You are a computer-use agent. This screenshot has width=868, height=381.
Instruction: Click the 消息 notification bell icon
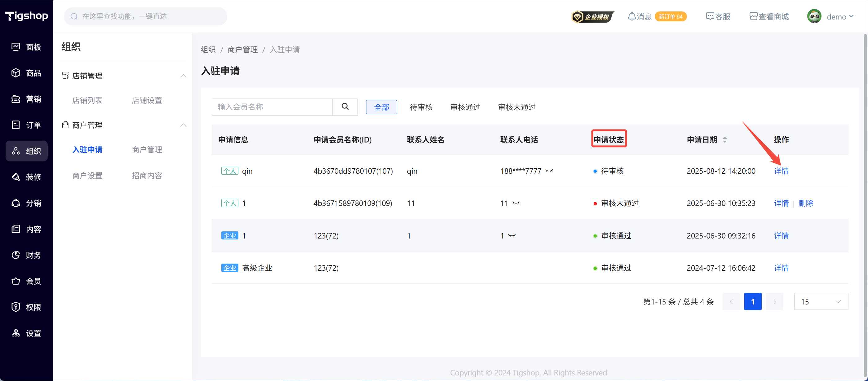[x=631, y=16]
